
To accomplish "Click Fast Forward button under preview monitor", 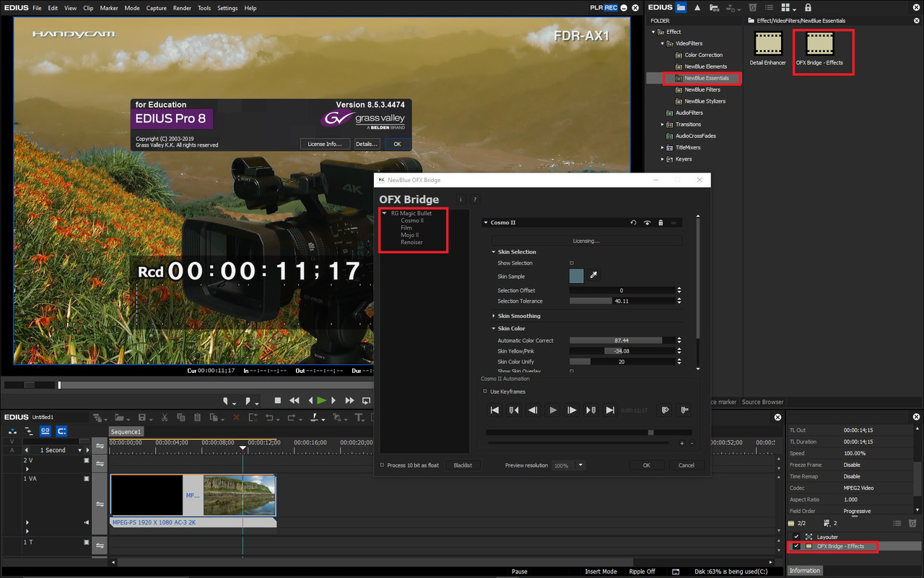I will tap(349, 400).
